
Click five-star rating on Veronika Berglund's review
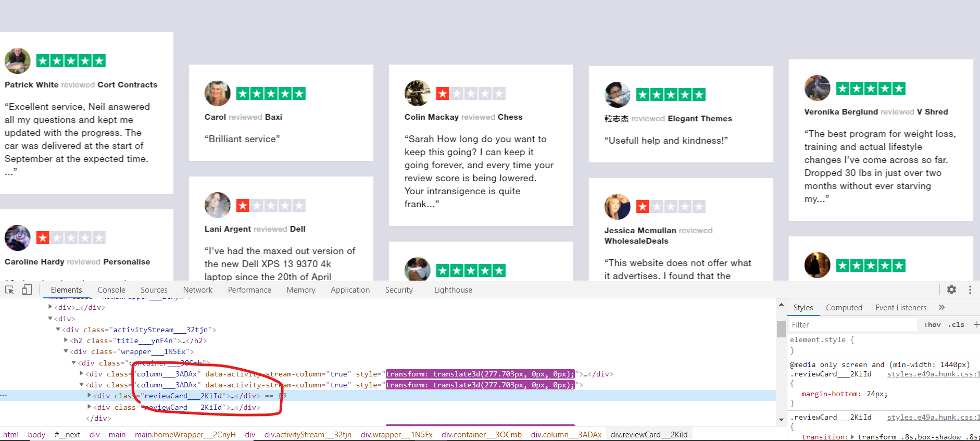871,89
